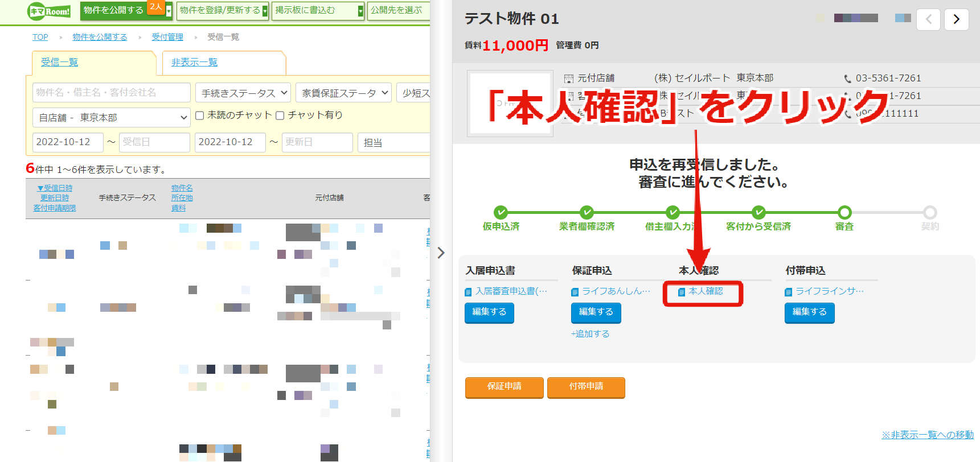Screen dimensions: 980x462
Task: Click the 2人 notification badge
Action: 156,7
